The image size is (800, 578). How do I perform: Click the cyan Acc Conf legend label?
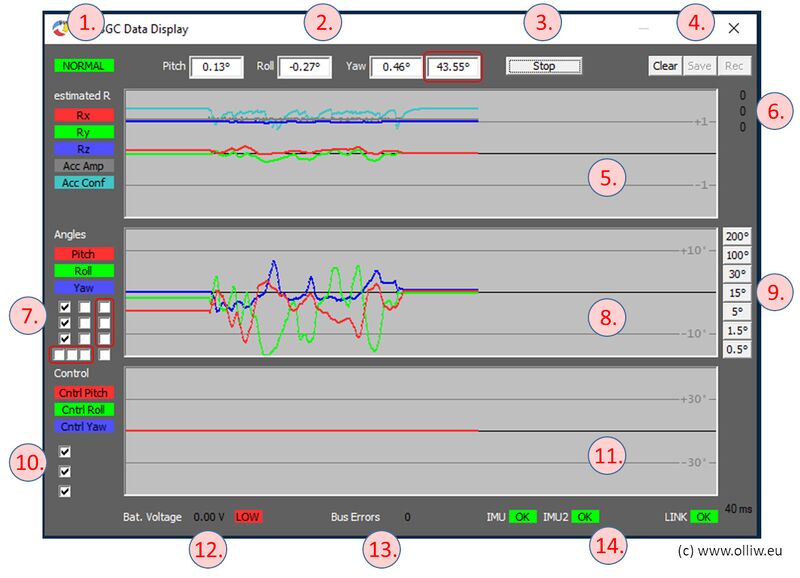pyautogui.click(x=85, y=182)
